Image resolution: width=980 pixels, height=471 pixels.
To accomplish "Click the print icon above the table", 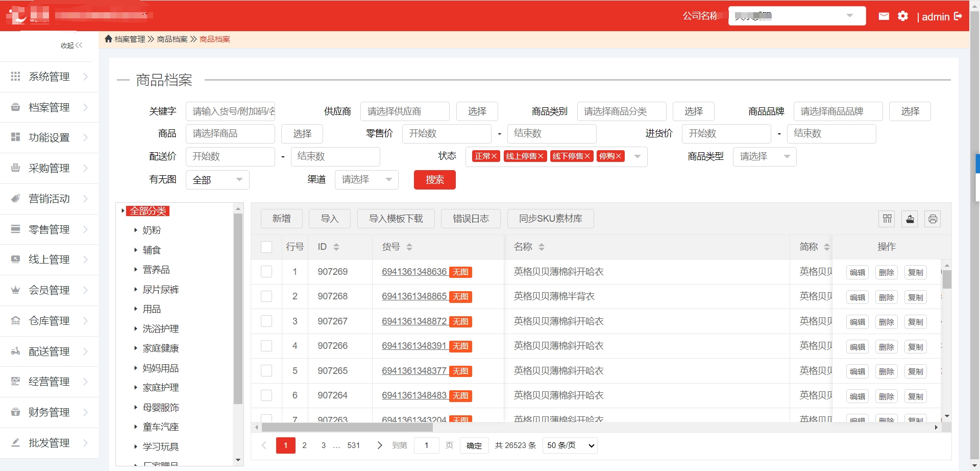I will [x=933, y=219].
